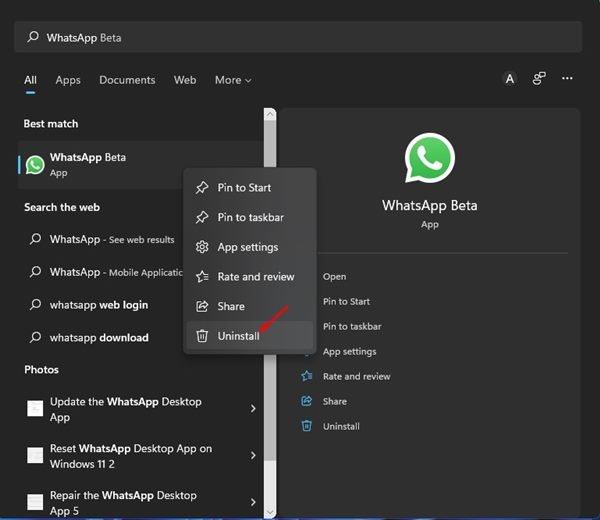Choose Rate and review in context menu
The height and width of the screenshot is (520, 600).
click(249, 277)
